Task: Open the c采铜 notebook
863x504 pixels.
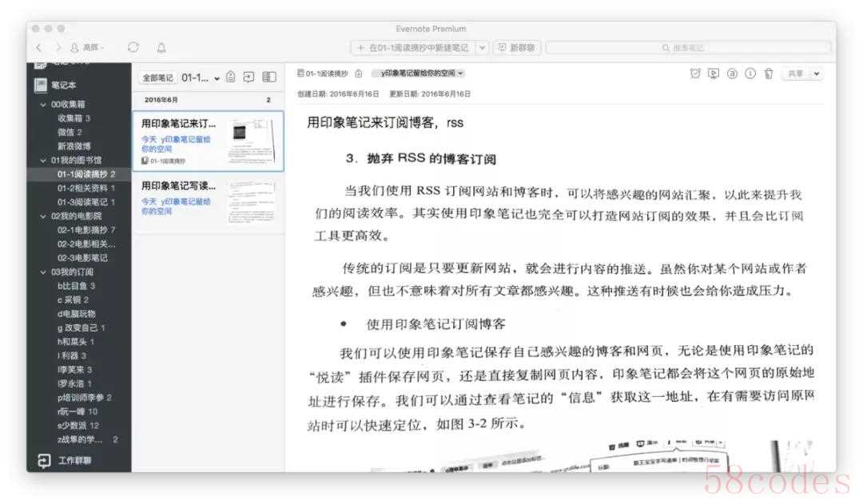Action: tap(73, 300)
